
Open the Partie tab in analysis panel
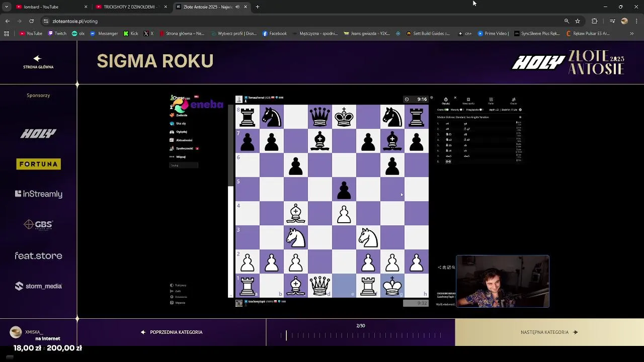click(491, 101)
